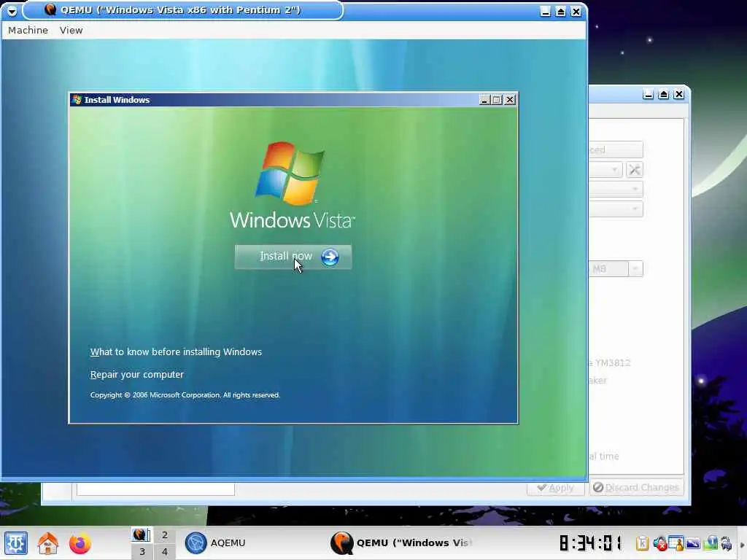Click the YM3812 label in AQEMU
747x560 pixels.
pyautogui.click(x=610, y=363)
